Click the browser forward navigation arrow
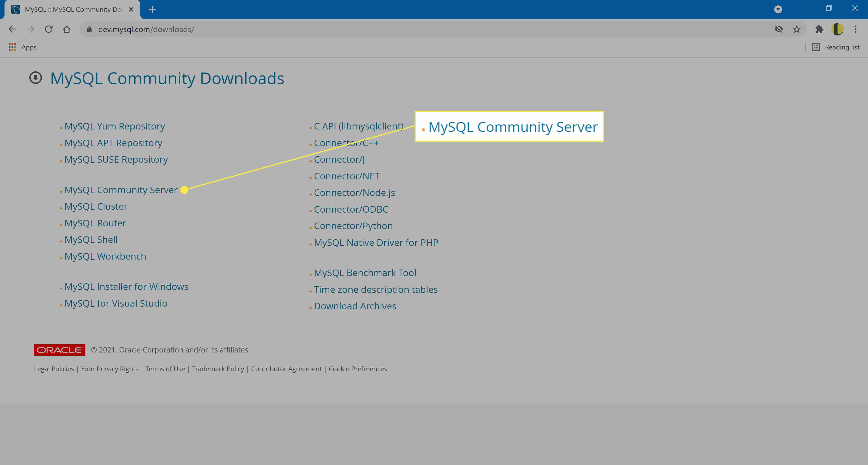 (x=31, y=29)
